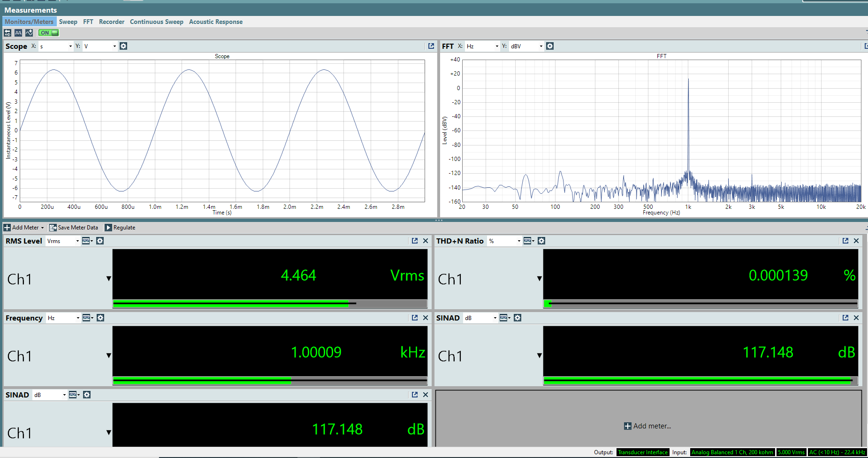The width and height of the screenshot is (868, 458).
Task: Click the Add meter... placeholder tile
Action: click(648, 426)
